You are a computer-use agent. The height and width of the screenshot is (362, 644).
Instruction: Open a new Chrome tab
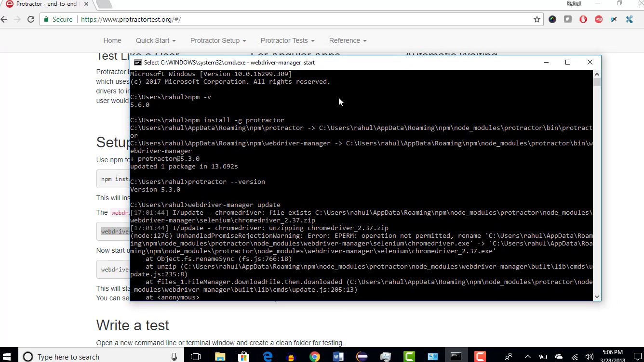[x=103, y=4]
